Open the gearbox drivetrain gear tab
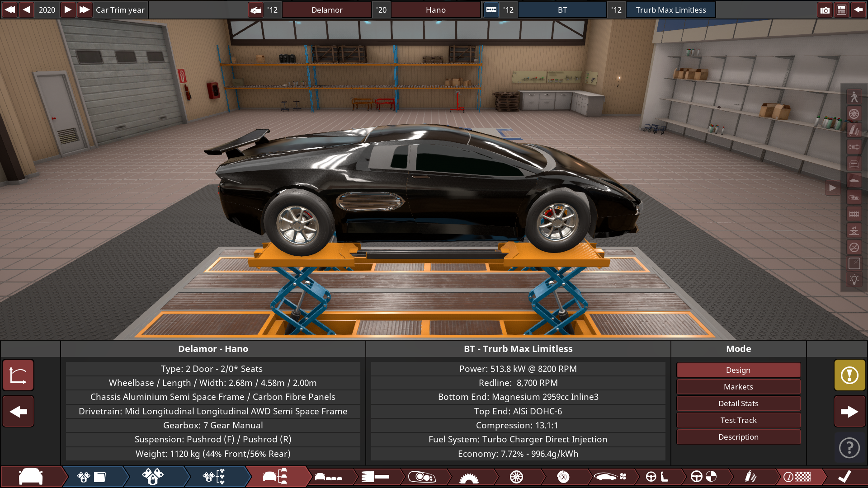The image size is (868, 488). click(x=469, y=477)
